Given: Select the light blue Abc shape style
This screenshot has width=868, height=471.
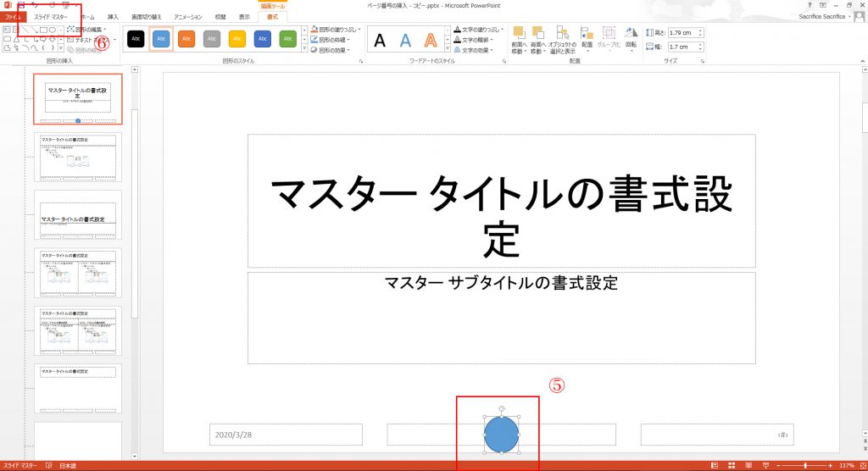Looking at the screenshot, I should [x=161, y=39].
